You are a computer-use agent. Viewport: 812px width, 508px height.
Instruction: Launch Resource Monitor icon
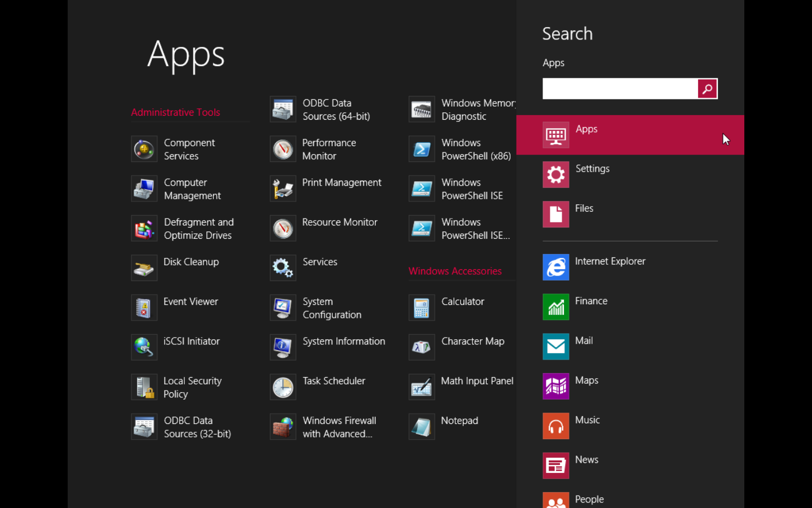(283, 229)
